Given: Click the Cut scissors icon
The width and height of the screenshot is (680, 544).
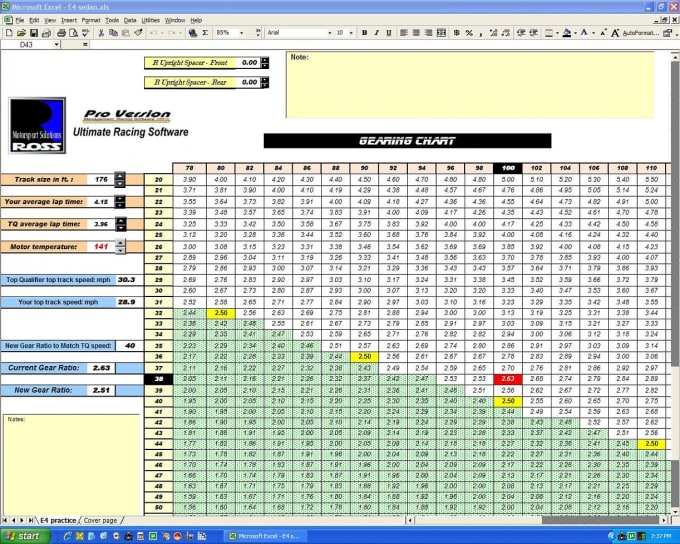Looking at the screenshot, I should (101, 33).
